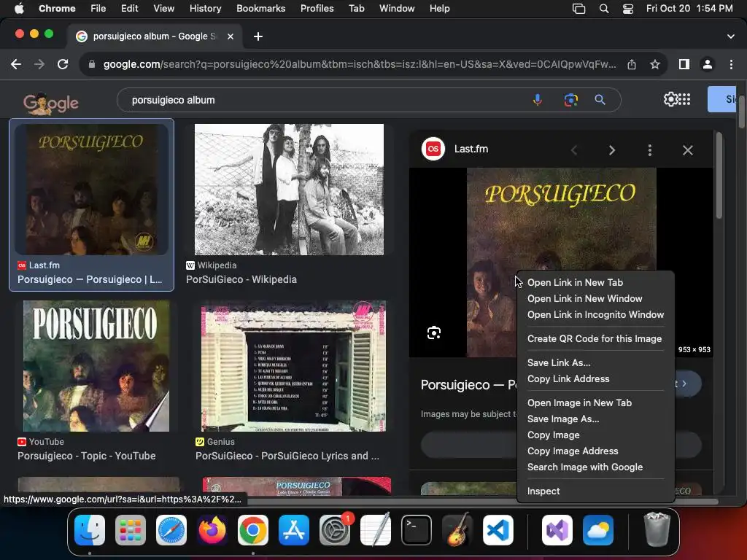Open PorSuiGieco Lyrics Genius result link
This screenshot has height=560, width=747.
[x=287, y=456]
